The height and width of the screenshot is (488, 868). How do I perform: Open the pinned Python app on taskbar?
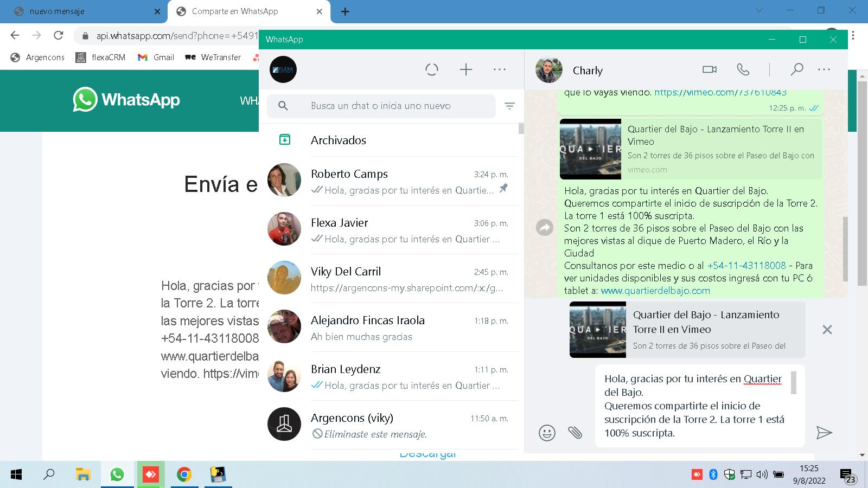click(218, 474)
